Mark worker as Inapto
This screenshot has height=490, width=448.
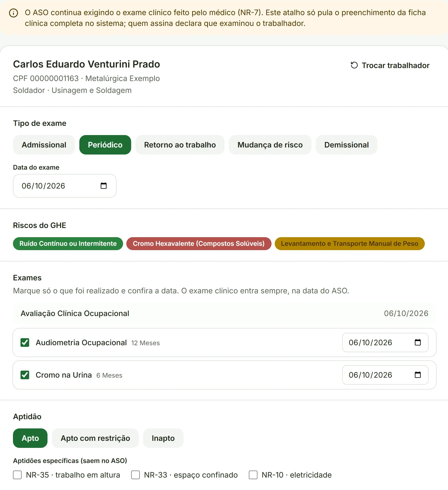(163, 438)
